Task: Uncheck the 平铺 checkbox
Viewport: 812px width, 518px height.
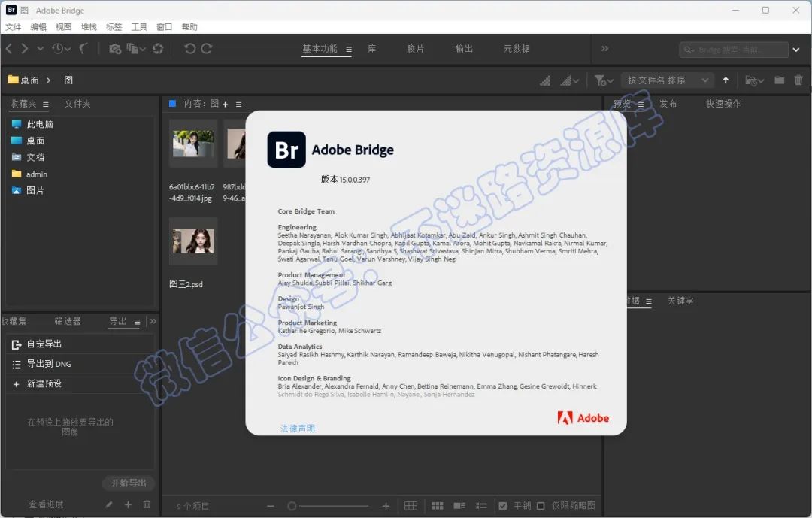Action: click(x=503, y=506)
